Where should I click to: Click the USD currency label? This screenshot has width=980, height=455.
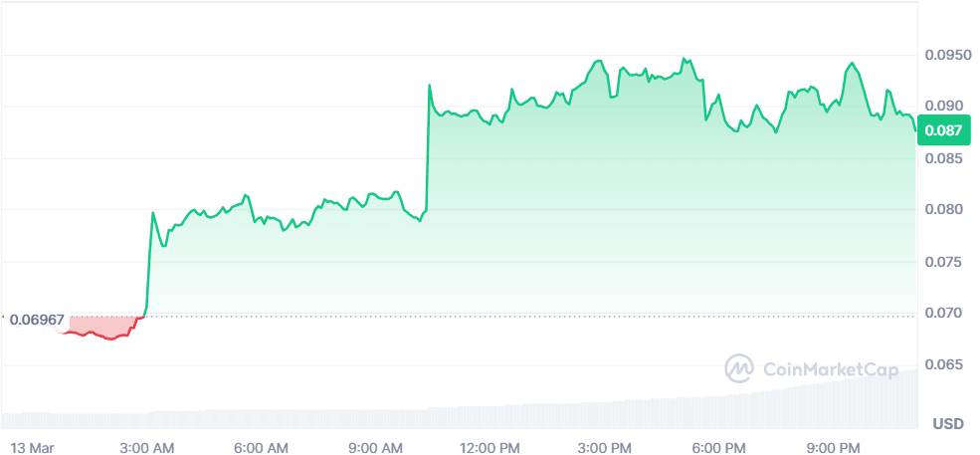[947, 424]
